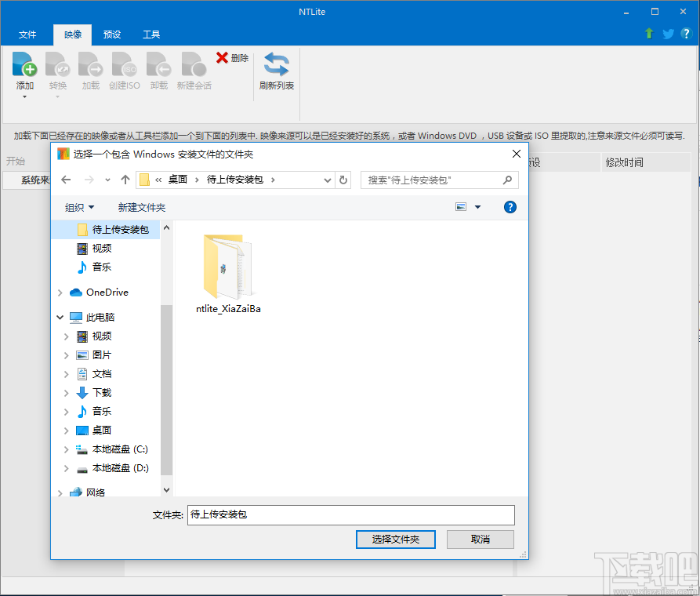Click the green update arrow icon

pos(648,34)
